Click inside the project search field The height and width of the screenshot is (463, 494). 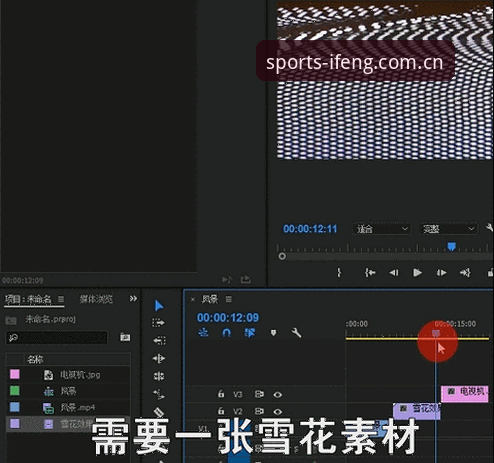click(x=57, y=338)
